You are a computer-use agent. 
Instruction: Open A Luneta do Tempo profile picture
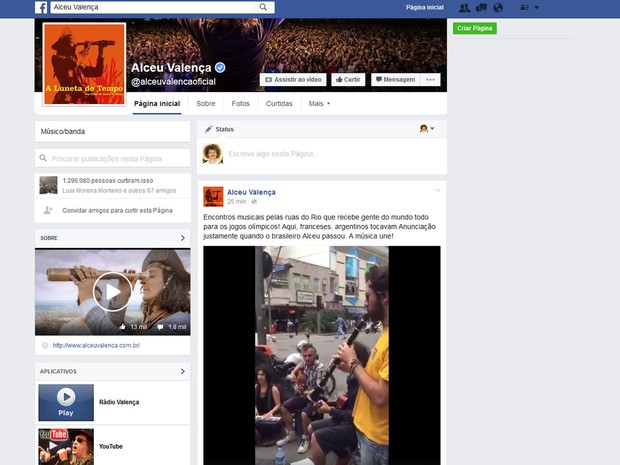click(84, 64)
